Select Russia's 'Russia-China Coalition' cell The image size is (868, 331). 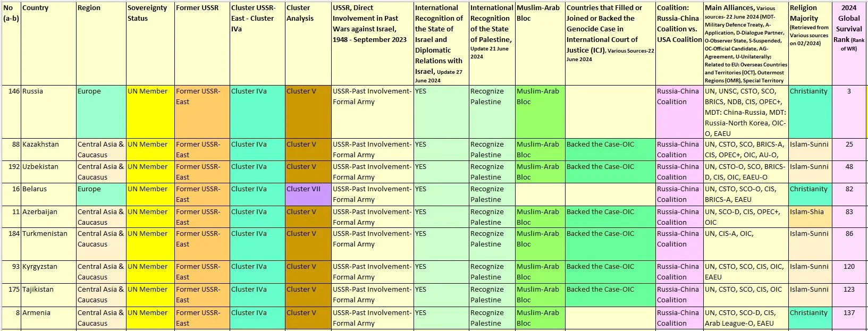click(x=679, y=112)
